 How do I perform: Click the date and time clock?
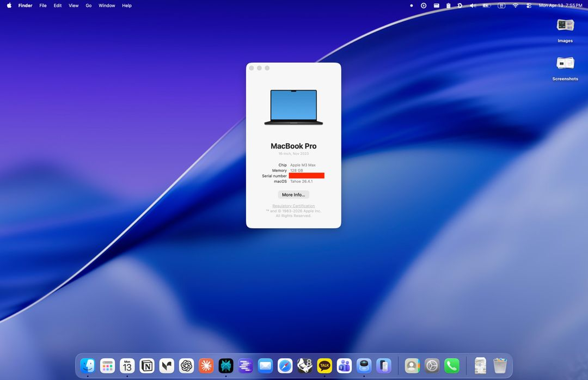[x=560, y=5]
